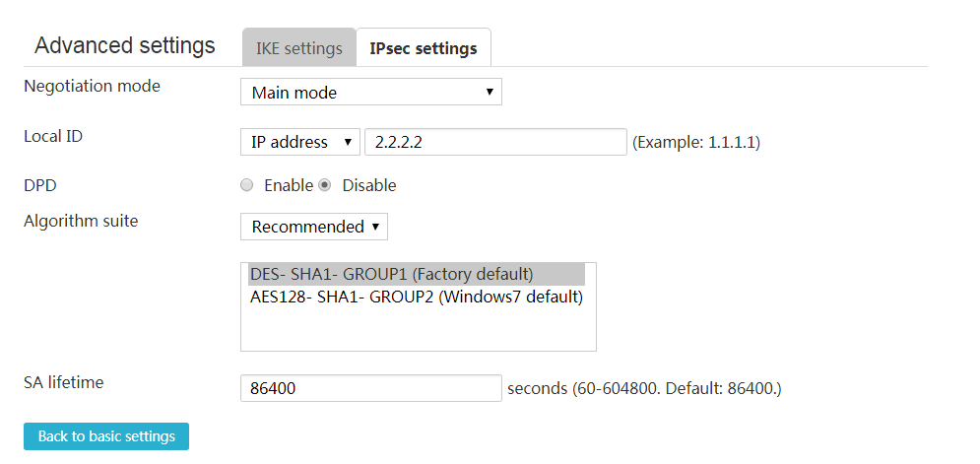Select the DPD Enable radio circle
This screenshot has height=464, width=980.
(x=247, y=185)
